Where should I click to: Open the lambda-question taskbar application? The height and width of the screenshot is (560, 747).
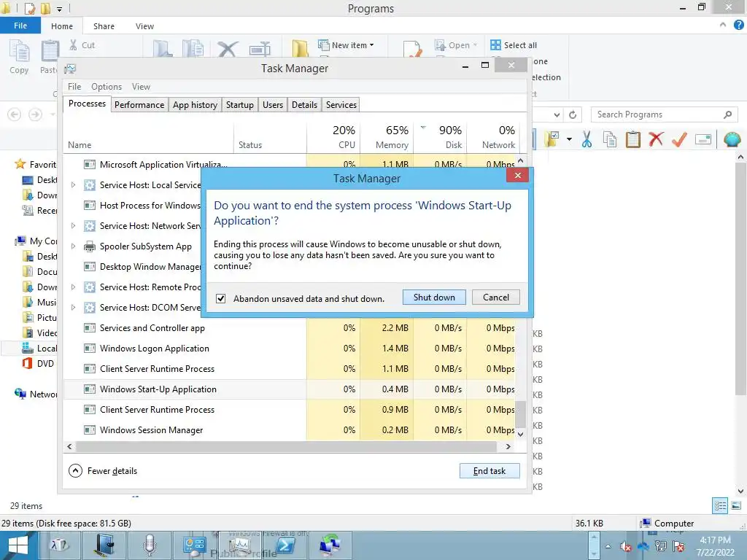pyautogui.click(x=60, y=545)
